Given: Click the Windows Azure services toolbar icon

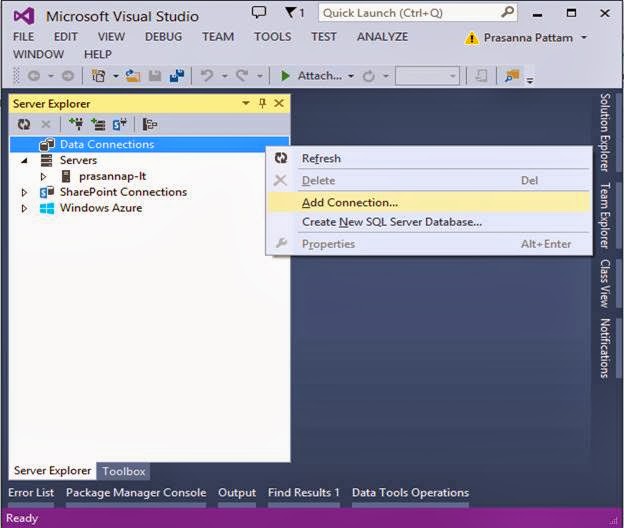Looking at the screenshot, I should point(150,125).
